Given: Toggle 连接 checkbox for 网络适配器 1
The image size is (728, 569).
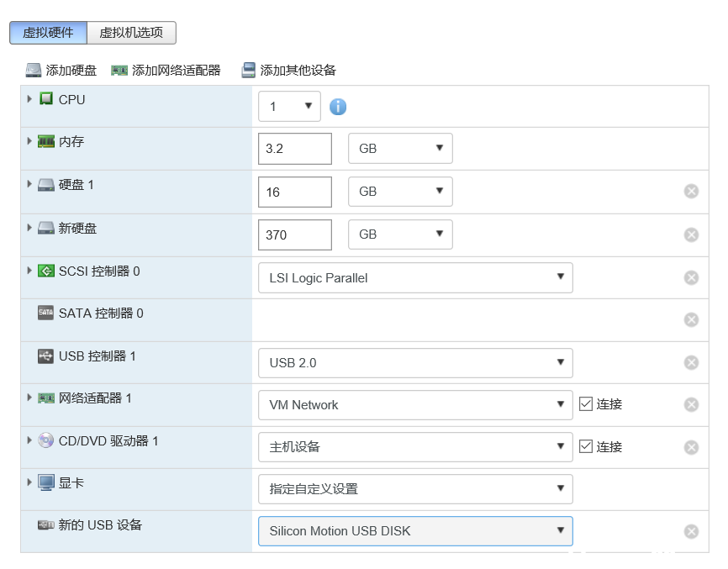Looking at the screenshot, I should coord(587,404).
